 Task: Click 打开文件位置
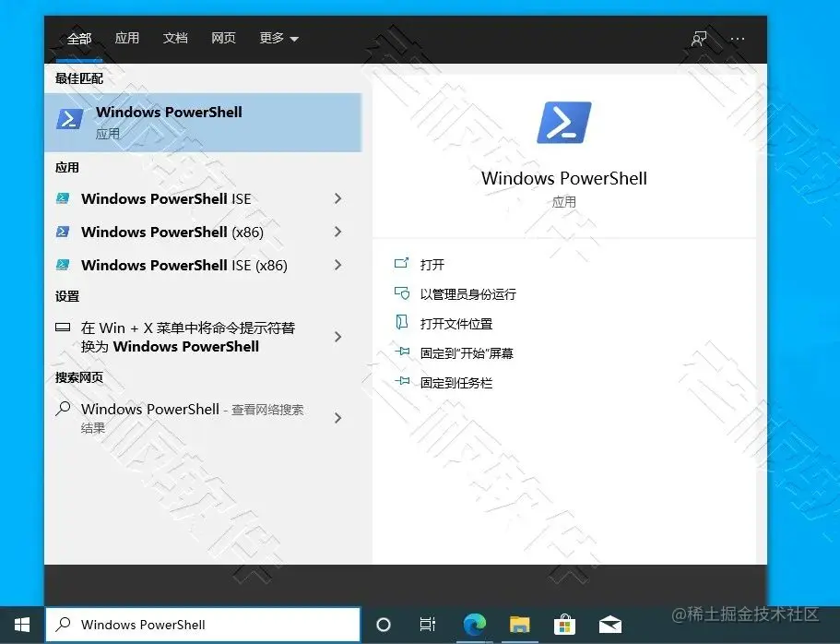pyautogui.click(x=456, y=323)
